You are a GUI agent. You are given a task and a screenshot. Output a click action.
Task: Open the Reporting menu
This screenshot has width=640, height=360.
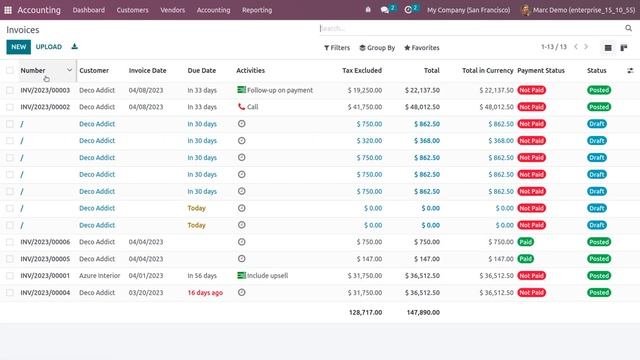point(257,10)
